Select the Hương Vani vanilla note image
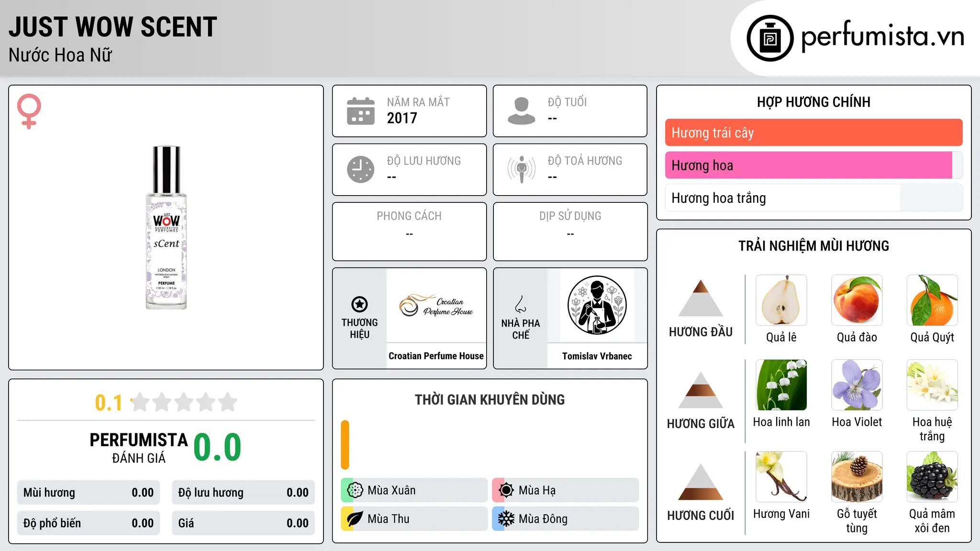Screen dimensions: 980x551 781,477
